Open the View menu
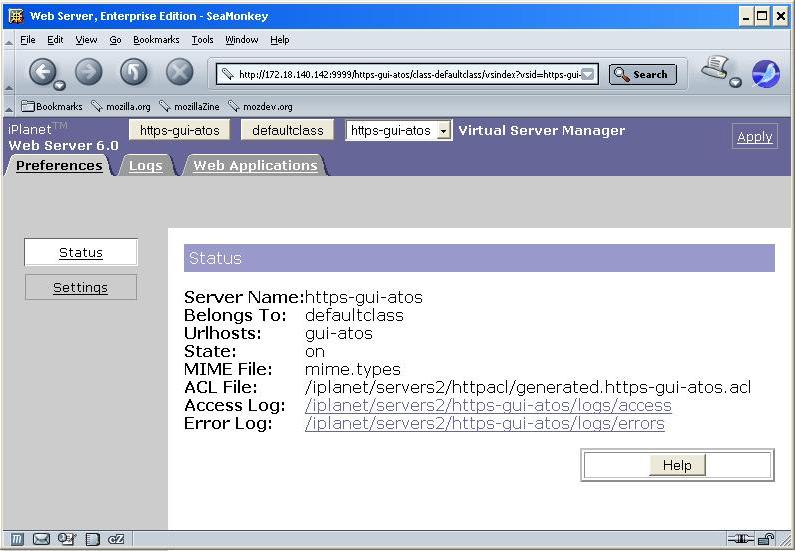The width and height of the screenshot is (795, 551). [x=86, y=40]
